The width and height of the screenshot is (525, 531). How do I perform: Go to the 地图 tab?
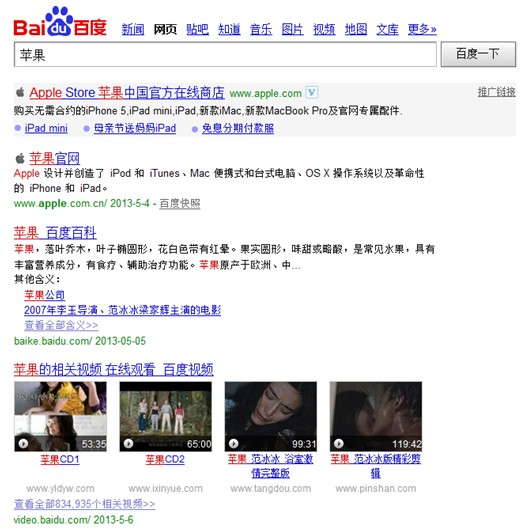(356, 29)
